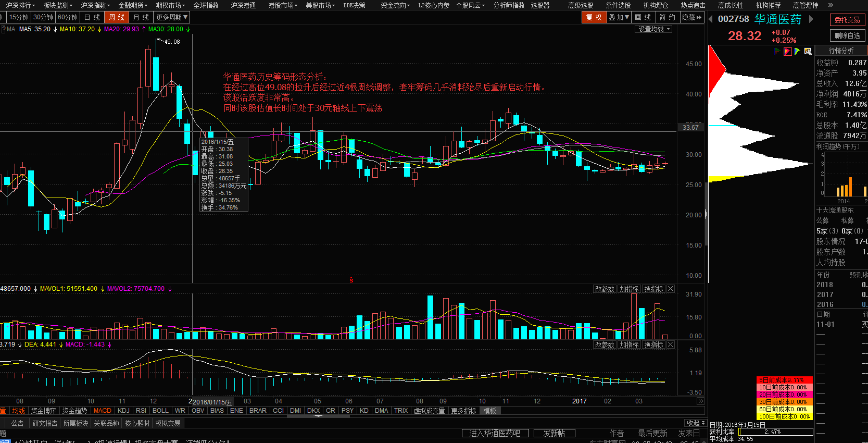Open 公告 tab
This screenshot has height=443, width=868.
[18, 423]
